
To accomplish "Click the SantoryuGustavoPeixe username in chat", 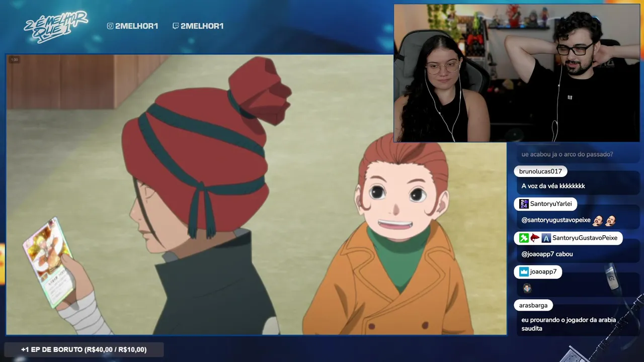I will (x=585, y=238).
